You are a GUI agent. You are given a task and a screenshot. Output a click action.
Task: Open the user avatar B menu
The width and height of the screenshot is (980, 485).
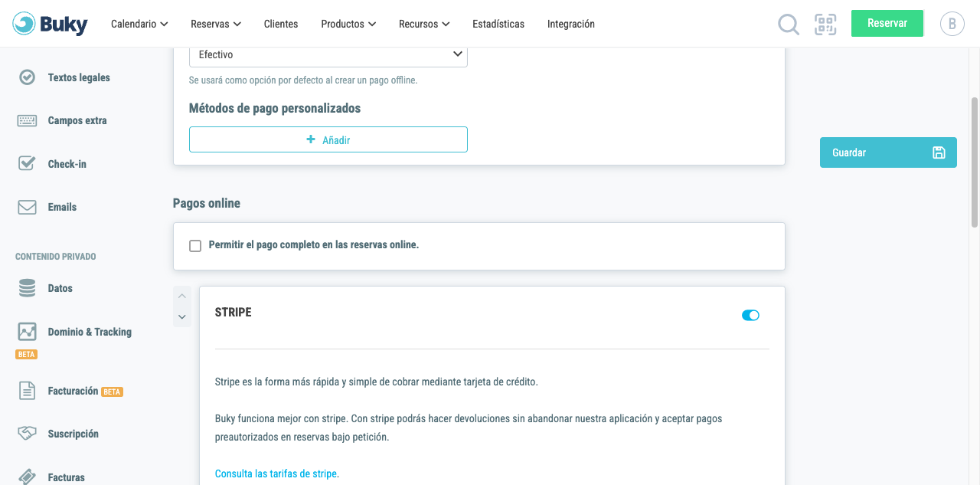952,24
